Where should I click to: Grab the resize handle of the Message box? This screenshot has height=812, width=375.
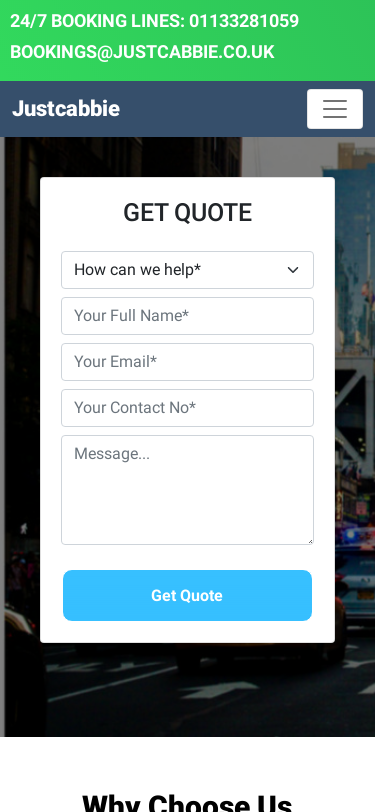click(310, 541)
